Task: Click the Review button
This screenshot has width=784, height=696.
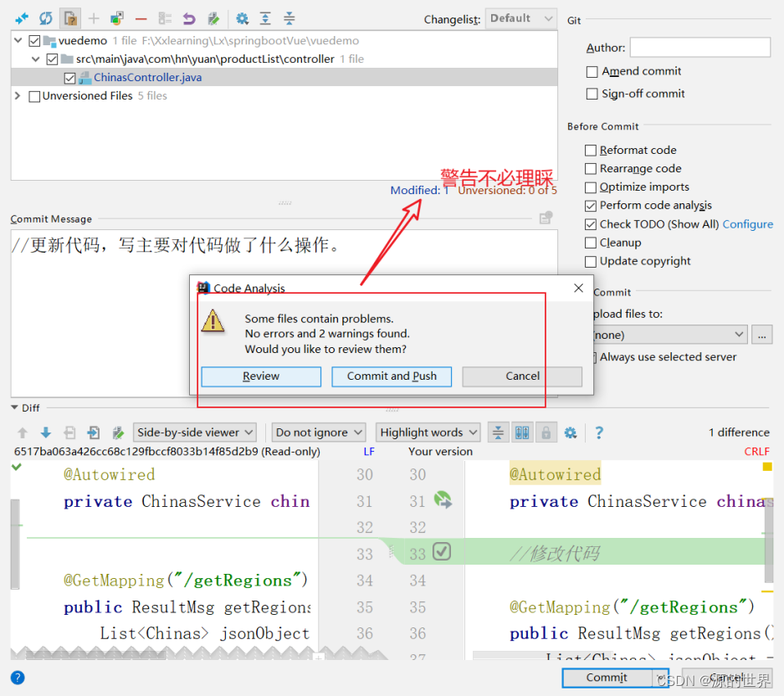Action: coord(261,376)
